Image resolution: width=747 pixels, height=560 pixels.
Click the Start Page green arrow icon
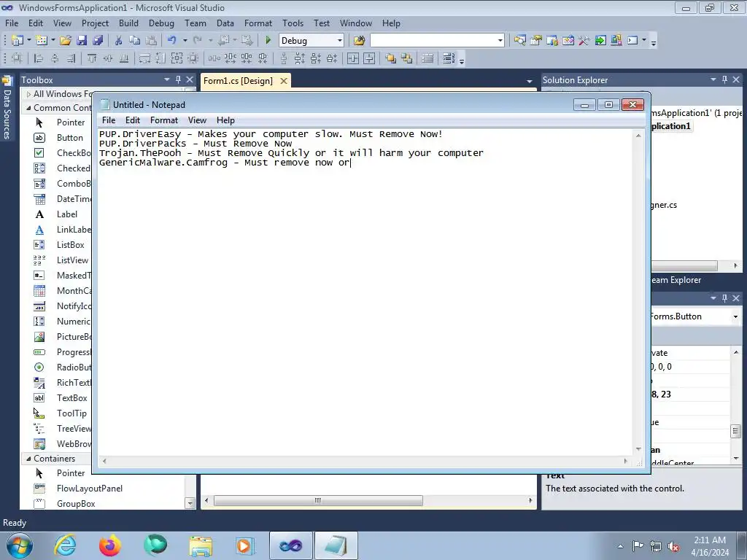click(600, 41)
